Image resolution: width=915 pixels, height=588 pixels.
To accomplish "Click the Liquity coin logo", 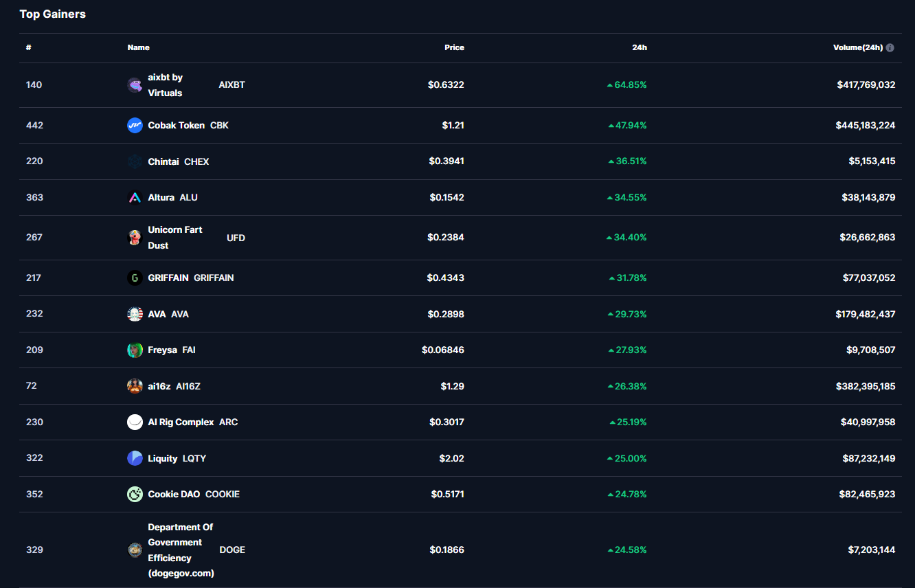I will click(135, 458).
